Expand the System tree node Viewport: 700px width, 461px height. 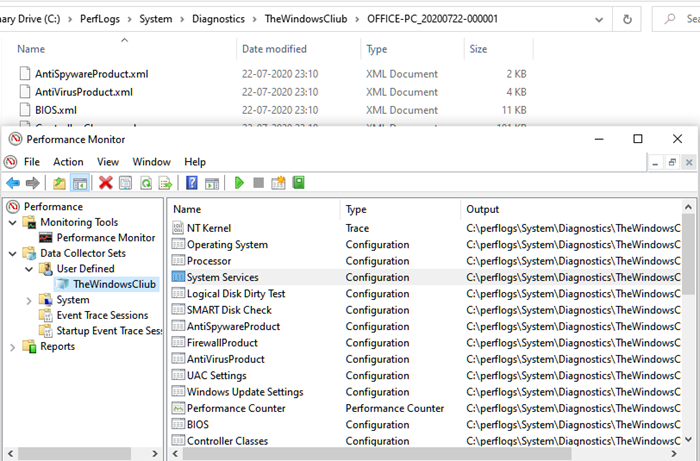click(x=29, y=300)
